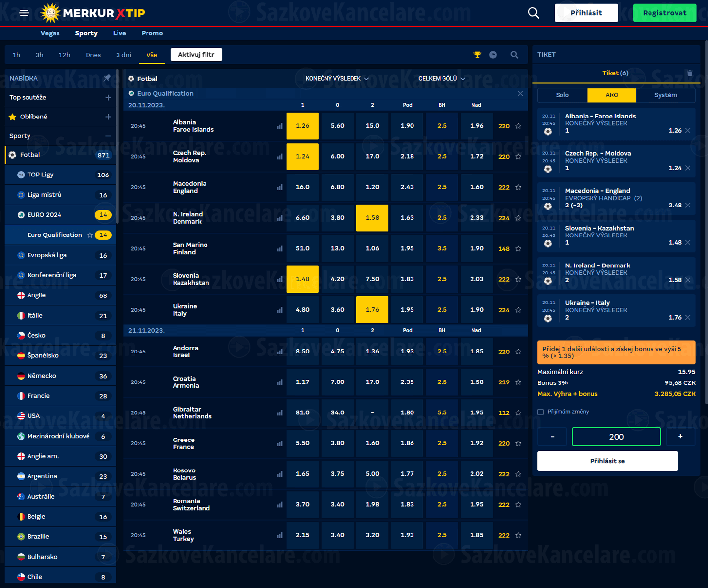Click the trophy icon in the filter bar
The image size is (708, 588).
(477, 55)
